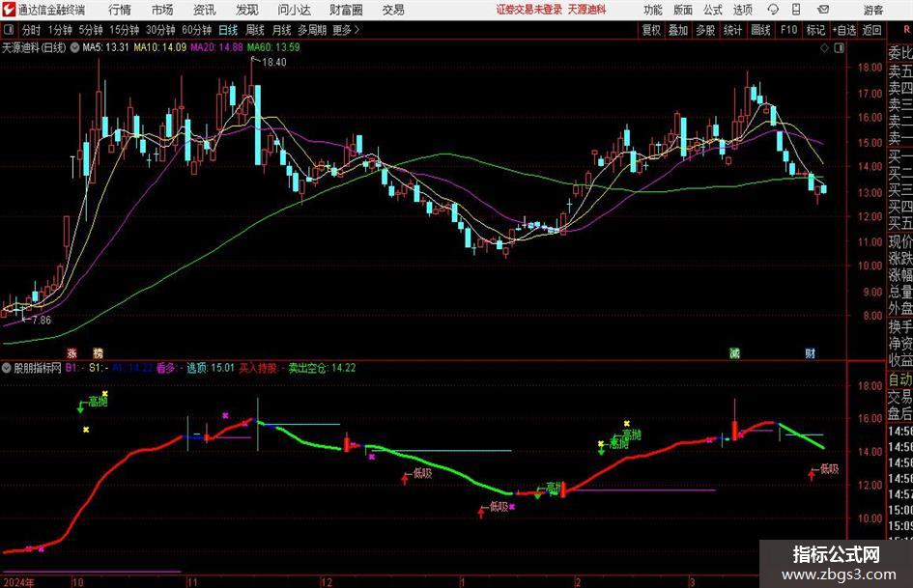Click the 卖出空仓: 14.22 indicator value
Image resolution: width=913 pixels, height=588 pixels.
(322, 368)
